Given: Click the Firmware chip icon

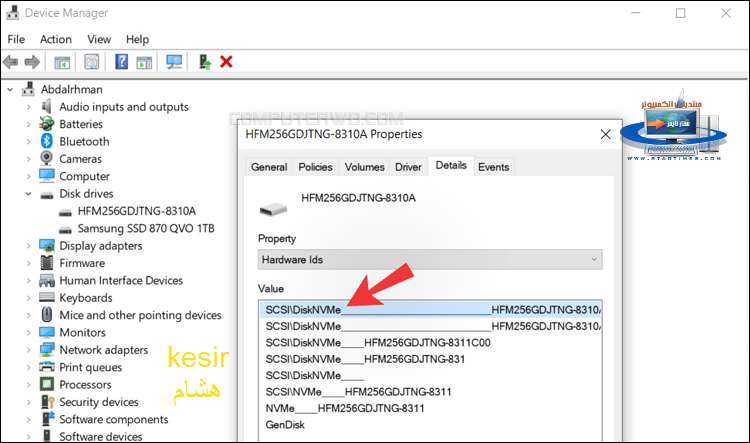Looking at the screenshot, I should pyautogui.click(x=47, y=263).
